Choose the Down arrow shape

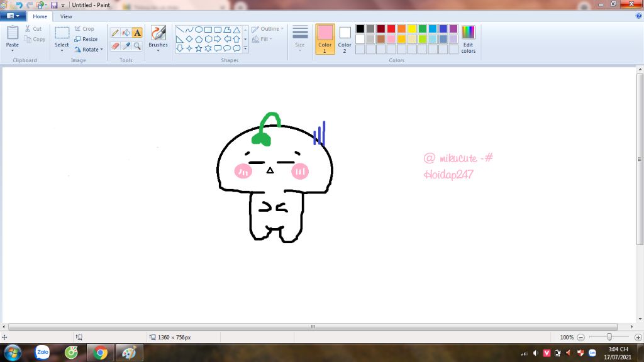coord(180,48)
